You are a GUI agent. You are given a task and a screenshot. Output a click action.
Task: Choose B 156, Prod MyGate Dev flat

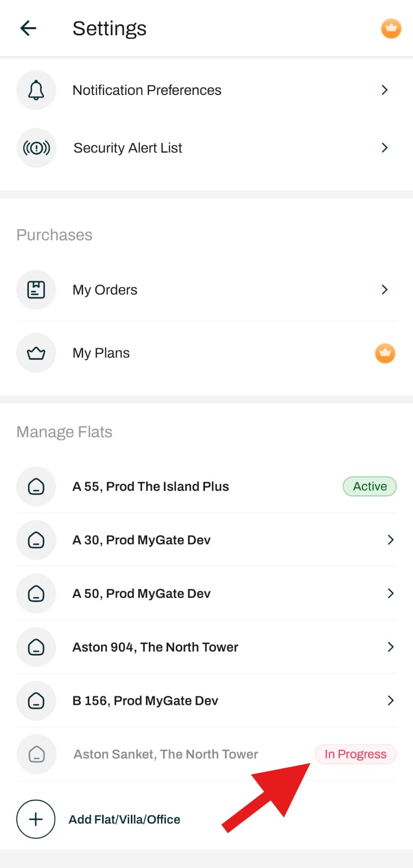(145, 701)
